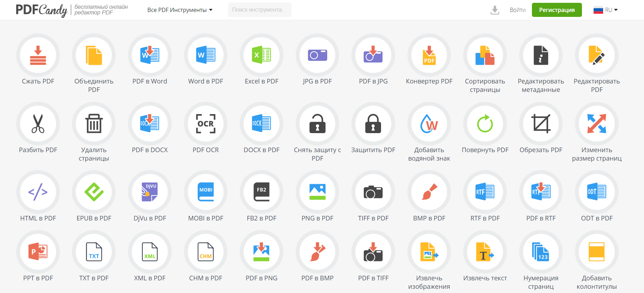Open the PDF в TIFF converter

pyautogui.click(x=373, y=252)
